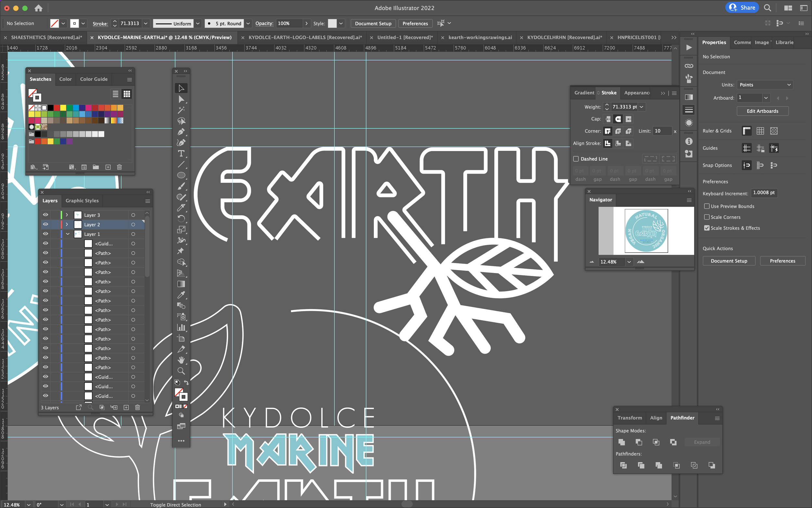812x508 pixels.
Task: Open the Artboard number dropdown
Action: 766,98
